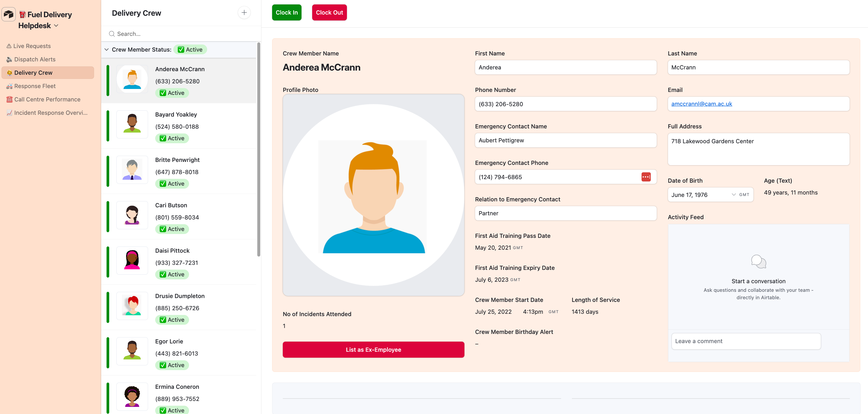
Task: Open Incident Response Overview page
Action: click(x=47, y=112)
